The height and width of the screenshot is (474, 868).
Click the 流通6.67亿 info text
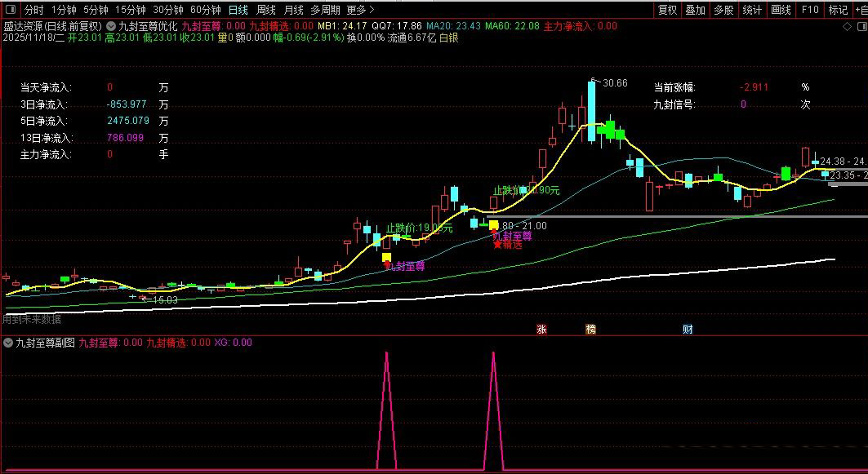tap(412, 38)
